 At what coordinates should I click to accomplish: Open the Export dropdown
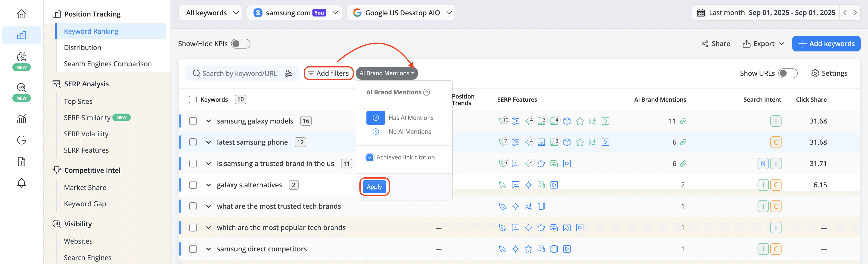763,44
